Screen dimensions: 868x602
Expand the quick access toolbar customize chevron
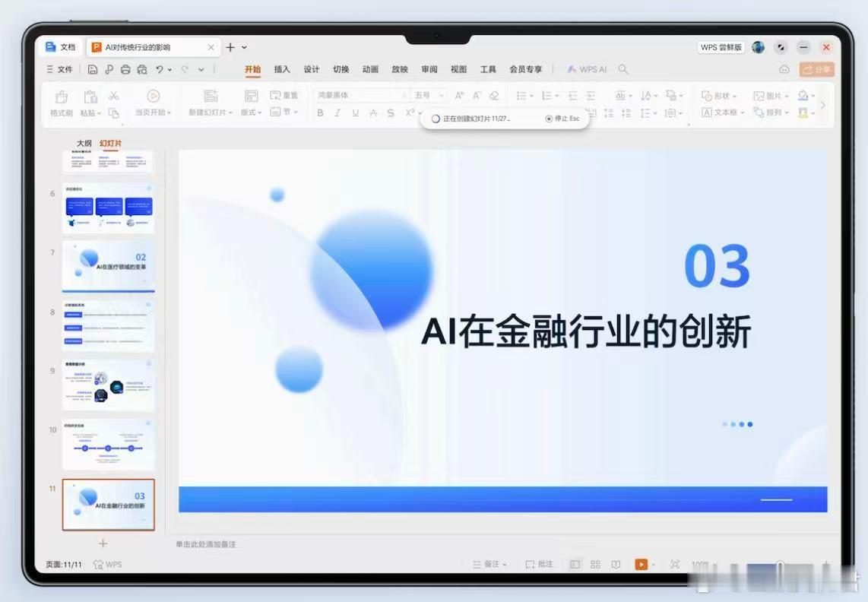click(x=201, y=69)
